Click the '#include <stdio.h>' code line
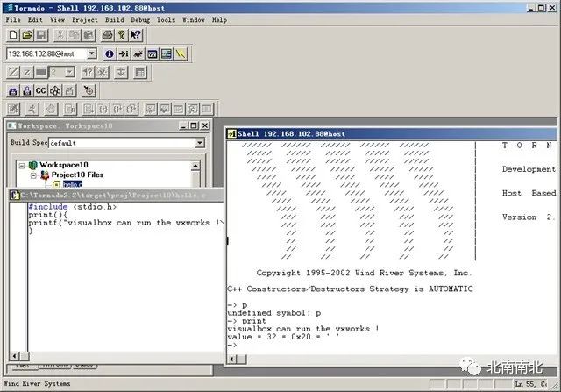 pos(72,207)
